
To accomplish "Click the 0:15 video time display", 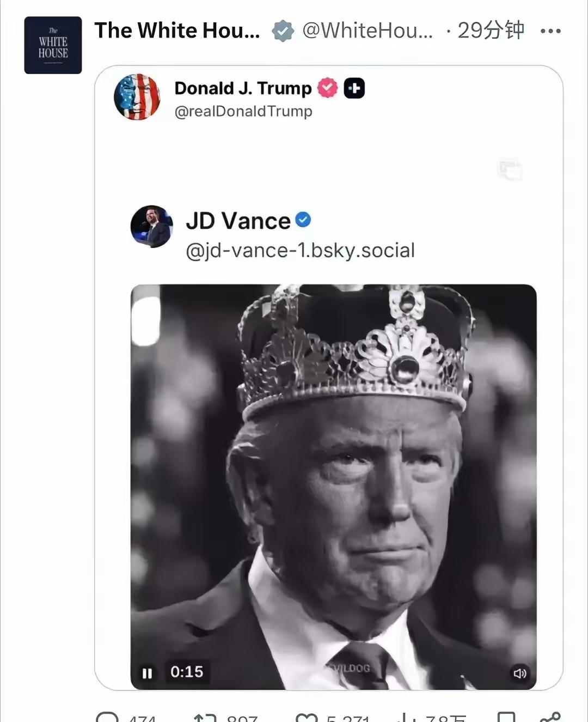I will click(187, 672).
